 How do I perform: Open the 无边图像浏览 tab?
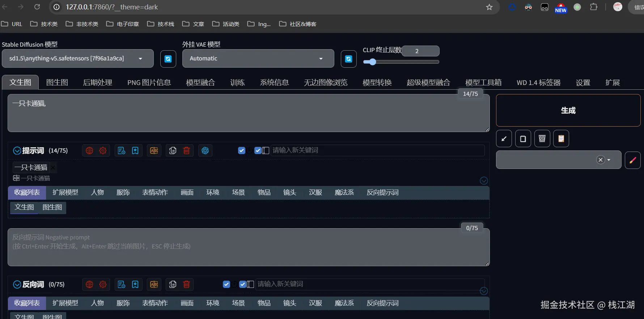pyautogui.click(x=326, y=82)
